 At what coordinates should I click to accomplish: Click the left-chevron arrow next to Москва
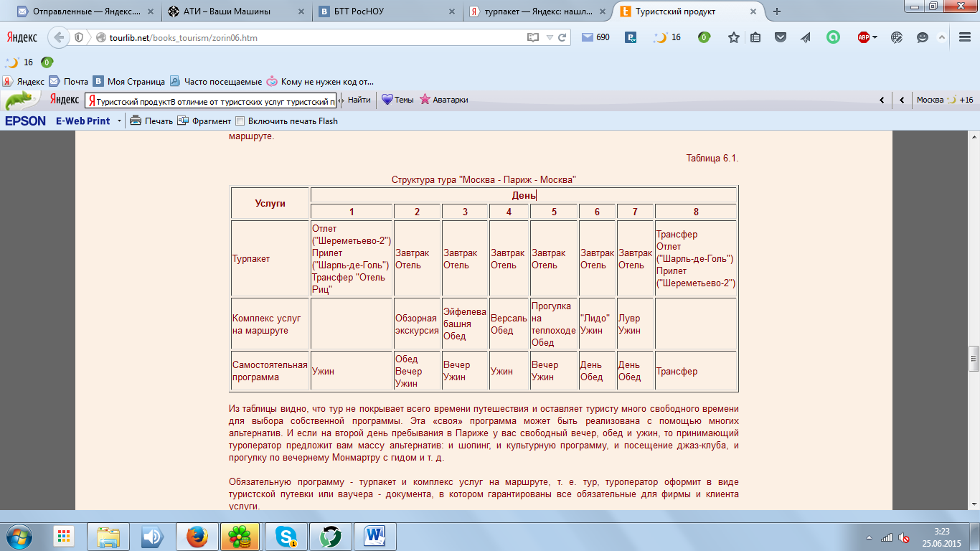click(902, 100)
